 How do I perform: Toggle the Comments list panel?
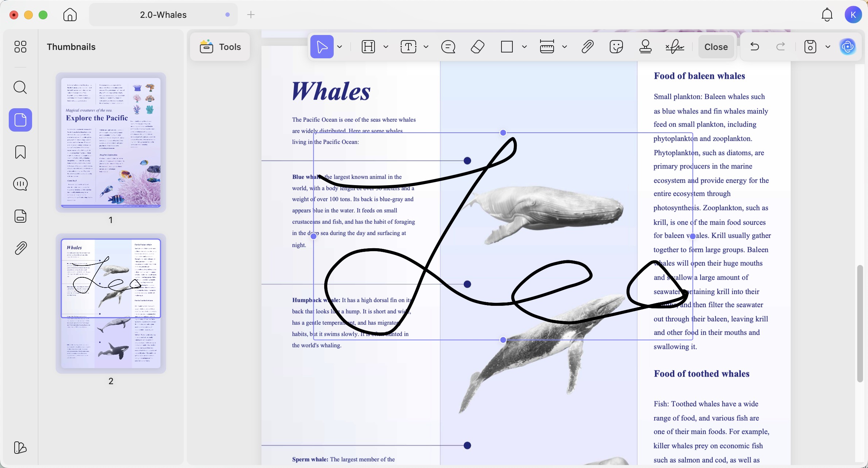(x=20, y=184)
